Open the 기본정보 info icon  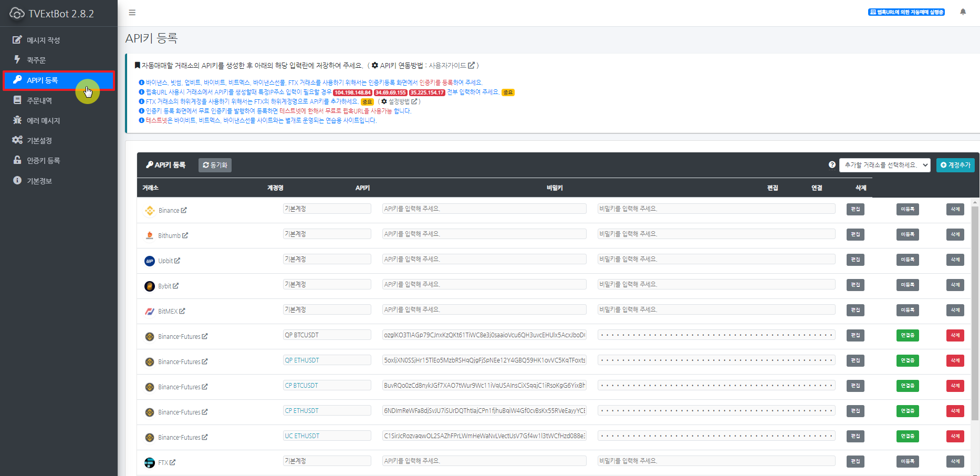16,180
